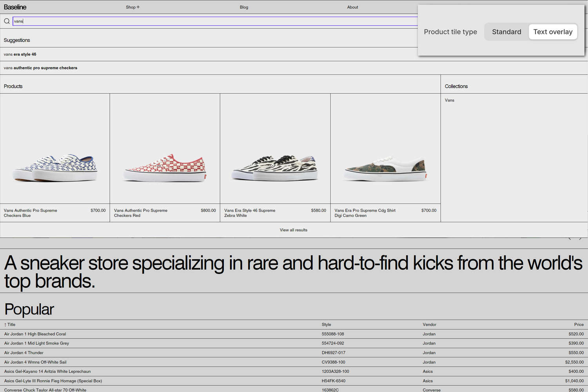Click the search magnifying glass icon

(7, 21)
